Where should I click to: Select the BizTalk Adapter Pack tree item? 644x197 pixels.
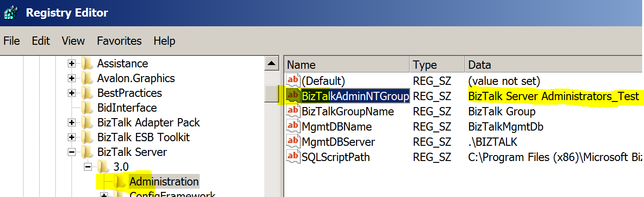coord(149,123)
